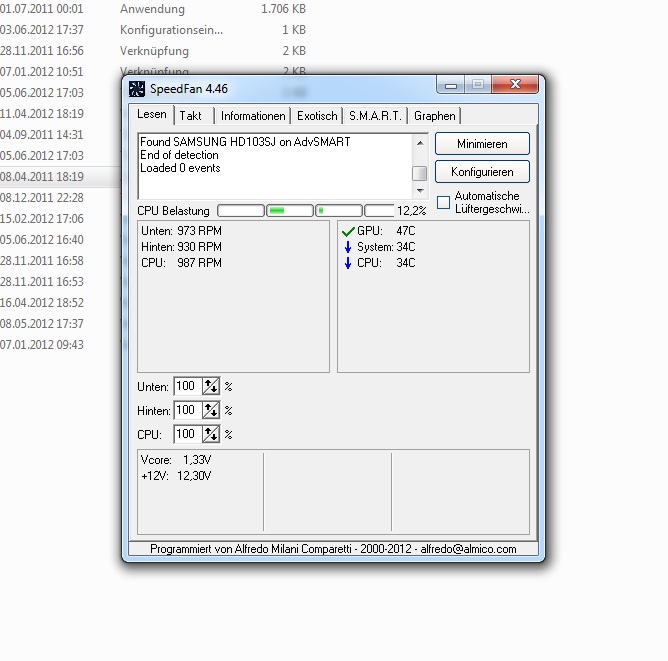Adjust the Hinten speed spinner arrows
668x661 pixels.
point(211,410)
